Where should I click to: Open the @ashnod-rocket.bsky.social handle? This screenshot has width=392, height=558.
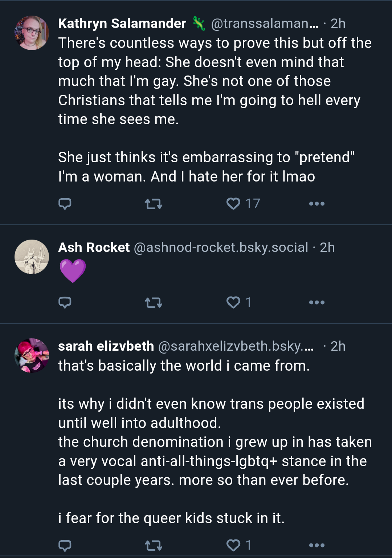coord(221,248)
